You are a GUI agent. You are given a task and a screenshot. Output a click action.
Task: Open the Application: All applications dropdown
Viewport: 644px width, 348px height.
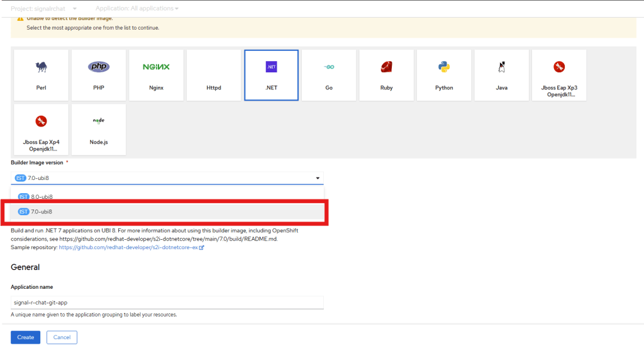[136, 8]
